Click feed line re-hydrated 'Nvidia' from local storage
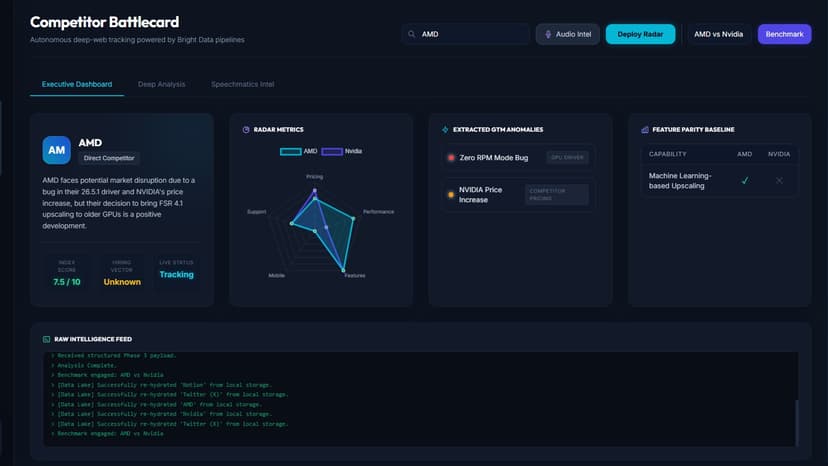Viewport: 828px width, 466px height. pyautogui.click(x=164, y=414)
